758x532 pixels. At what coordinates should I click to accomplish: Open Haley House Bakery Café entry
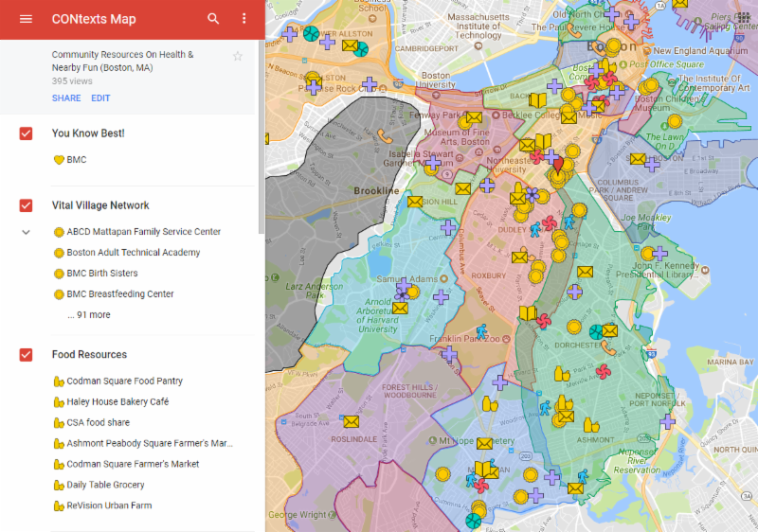coord(117,402)
